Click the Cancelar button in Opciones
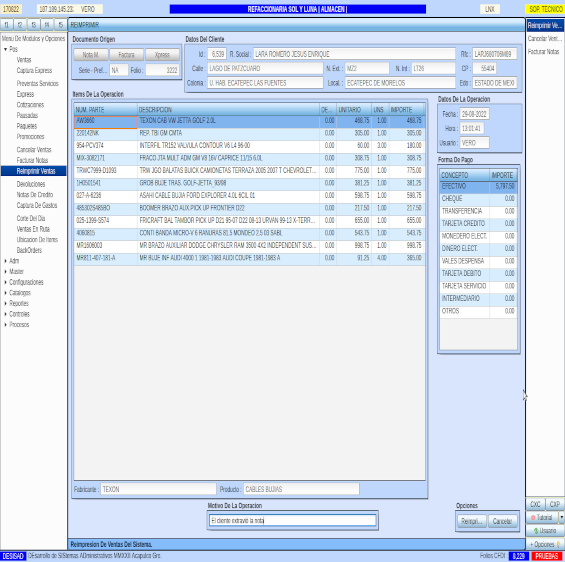Image resolution: width=565 pixels, height=562 pixels. pos(503,521)
